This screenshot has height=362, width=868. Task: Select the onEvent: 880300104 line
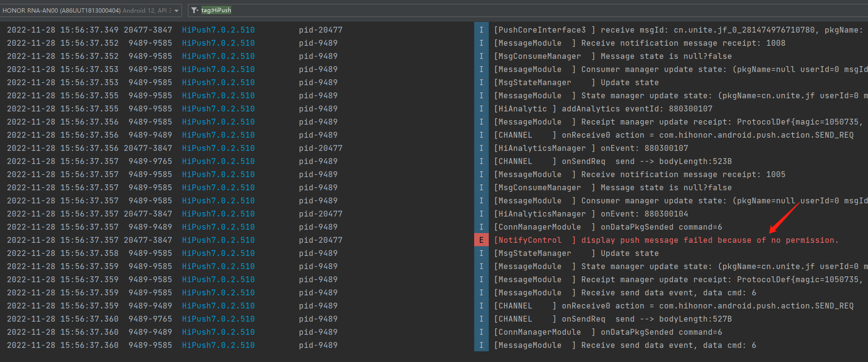coord(591,214)
